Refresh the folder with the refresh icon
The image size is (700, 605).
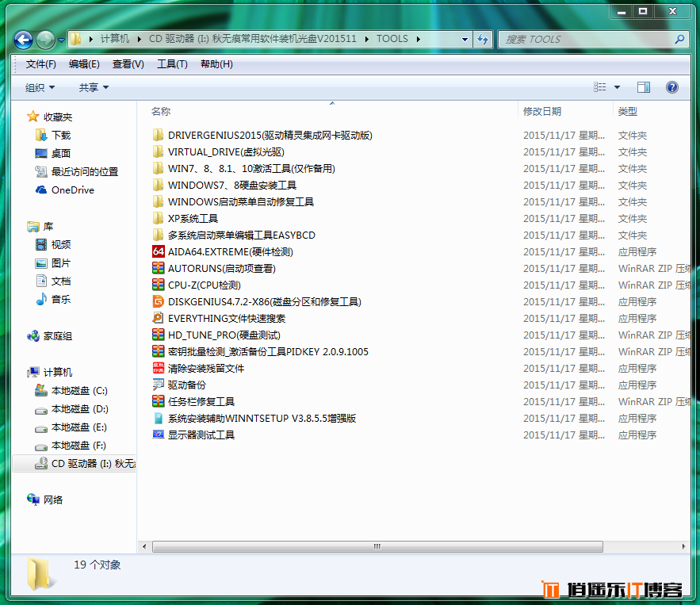483,40
